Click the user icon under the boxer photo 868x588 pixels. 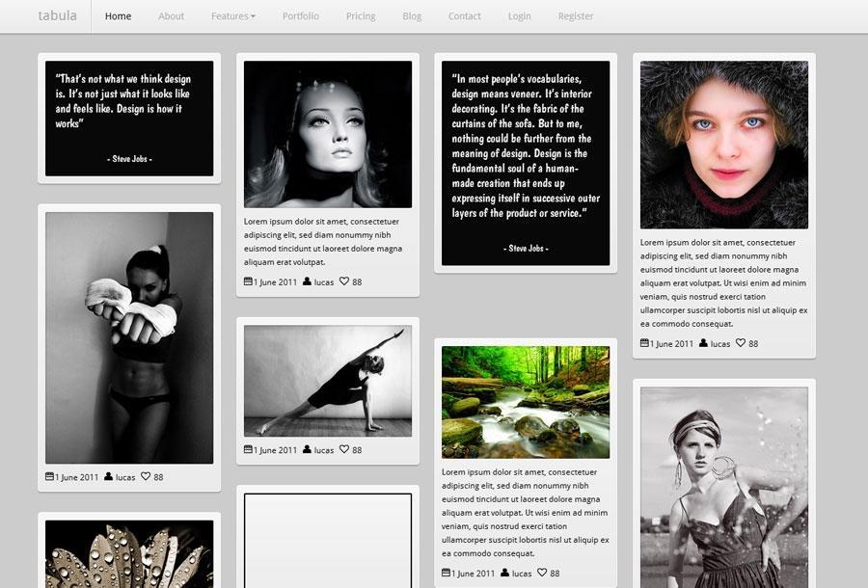(108, 476)
